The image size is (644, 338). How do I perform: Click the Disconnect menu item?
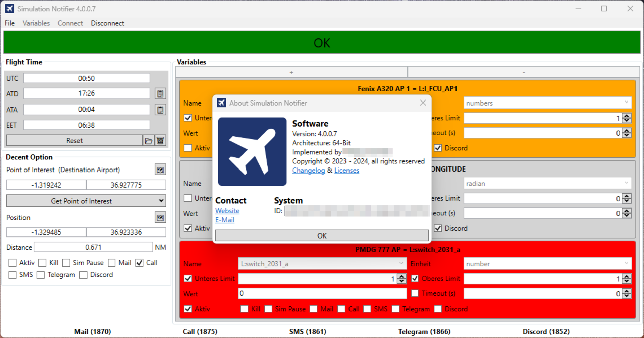point(107,23)
